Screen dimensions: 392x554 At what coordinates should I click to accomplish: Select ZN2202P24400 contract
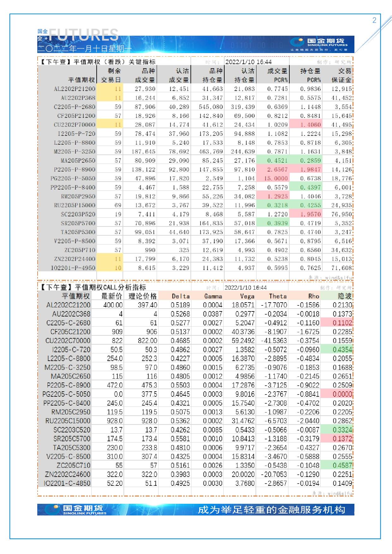click(x=75, y=259)
